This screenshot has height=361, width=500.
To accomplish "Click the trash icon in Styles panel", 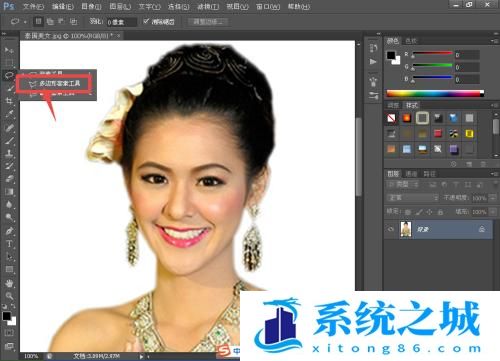I will coord(483,164).
